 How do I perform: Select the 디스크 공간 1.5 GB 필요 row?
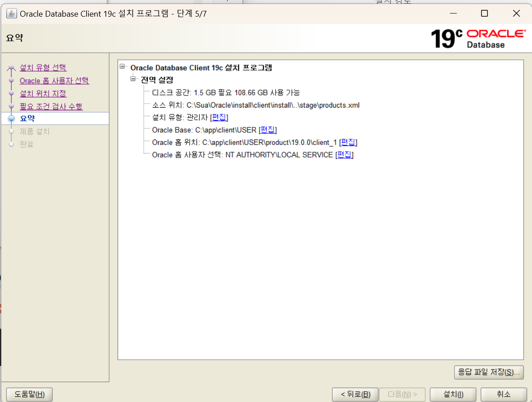pos(226,93)
